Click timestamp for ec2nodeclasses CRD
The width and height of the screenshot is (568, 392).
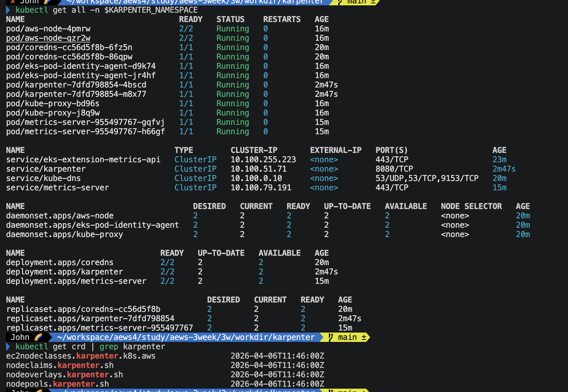click(277, 356)
